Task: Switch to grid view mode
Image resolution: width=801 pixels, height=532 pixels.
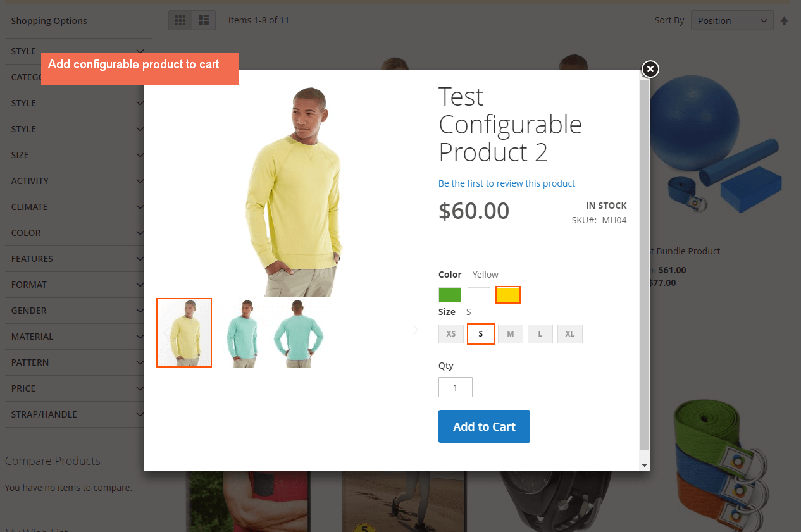Action: [x=180, y=20]
